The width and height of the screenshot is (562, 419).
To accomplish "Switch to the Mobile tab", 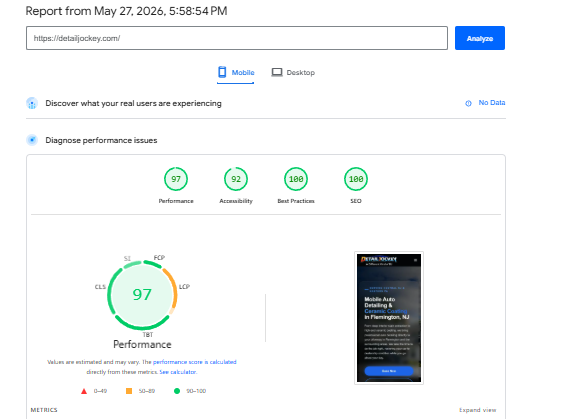I will (x=235, y=73).
